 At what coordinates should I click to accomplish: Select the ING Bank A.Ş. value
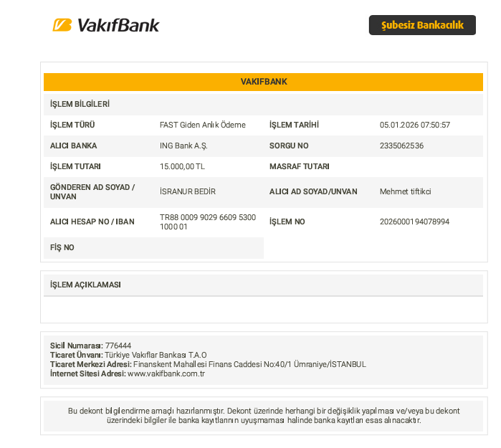183,146
